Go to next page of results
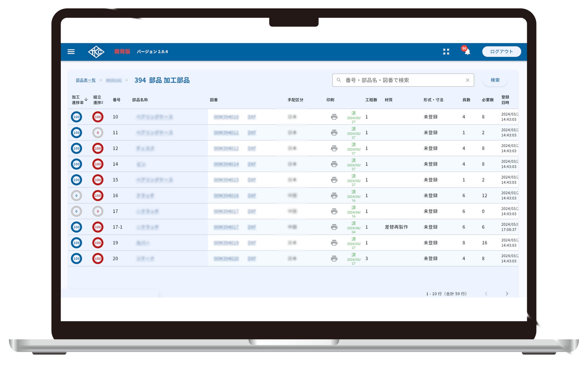 [507, 294]
